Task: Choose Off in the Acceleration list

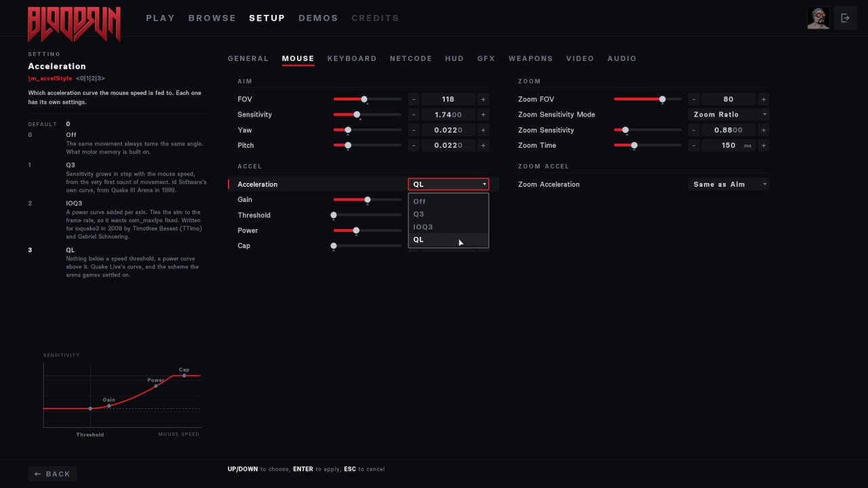Action: point(448,201)
